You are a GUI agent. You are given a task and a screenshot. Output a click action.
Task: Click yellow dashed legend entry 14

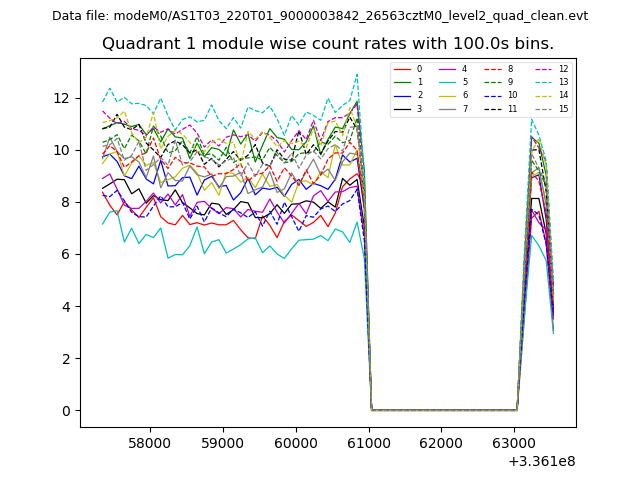[550, 95]
